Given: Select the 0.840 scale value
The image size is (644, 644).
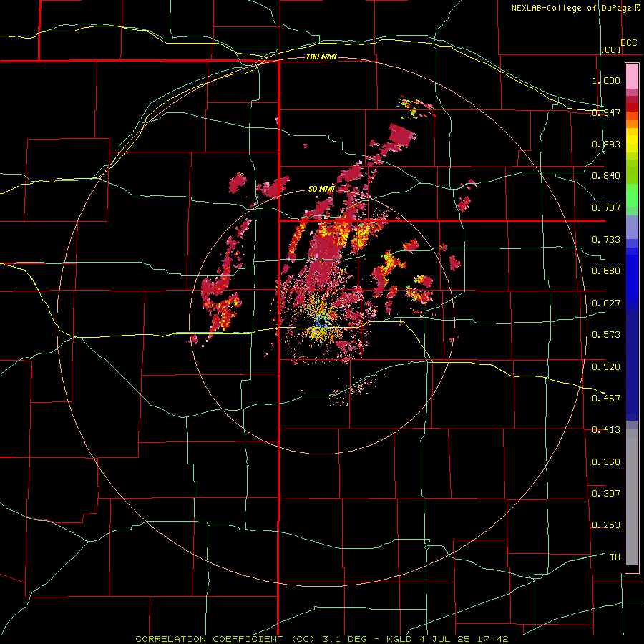Looking at the screenshot, I should point(606,176).
